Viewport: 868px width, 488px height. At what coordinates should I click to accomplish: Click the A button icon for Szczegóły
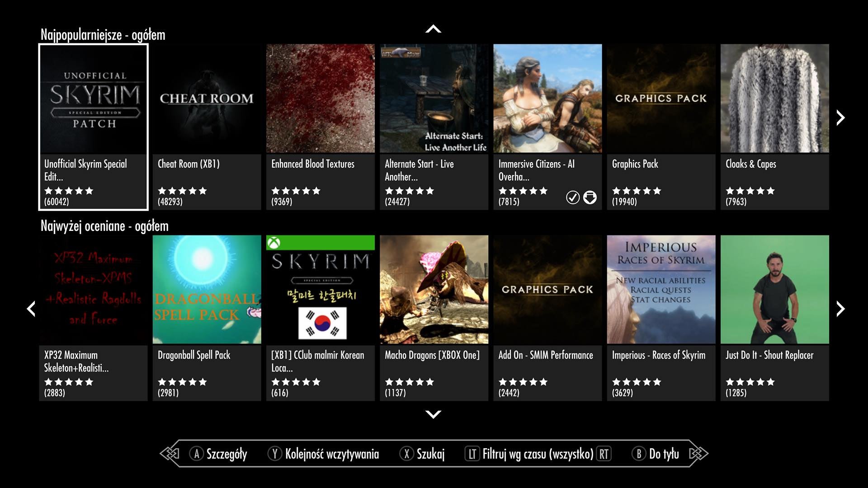[196, 454]
